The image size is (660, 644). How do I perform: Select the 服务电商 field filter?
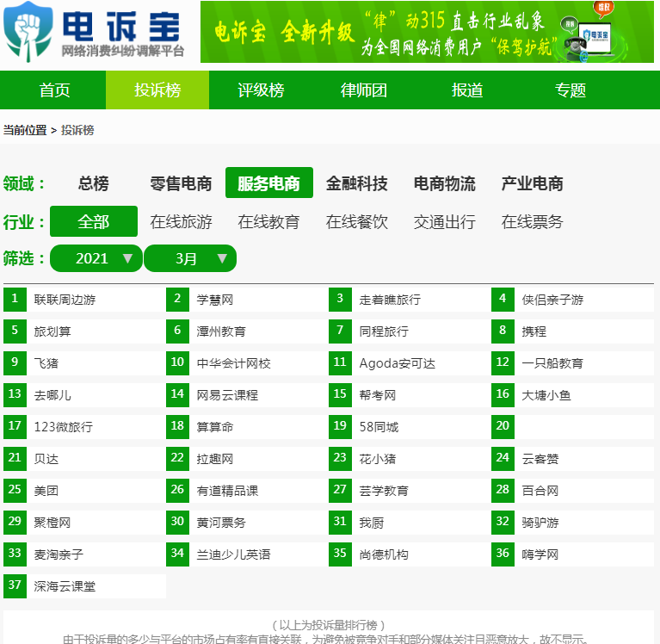click(x=269, y=183)
